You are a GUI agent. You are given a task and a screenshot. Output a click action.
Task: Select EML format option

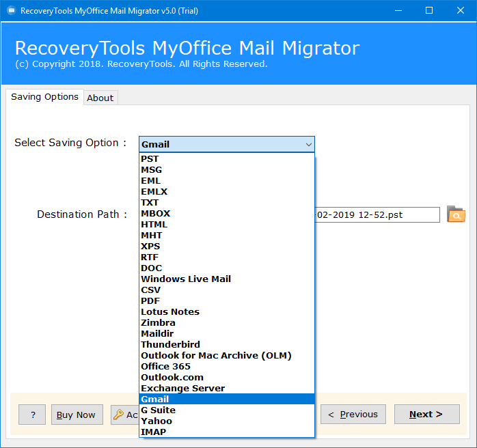click(x=227, y=181)
